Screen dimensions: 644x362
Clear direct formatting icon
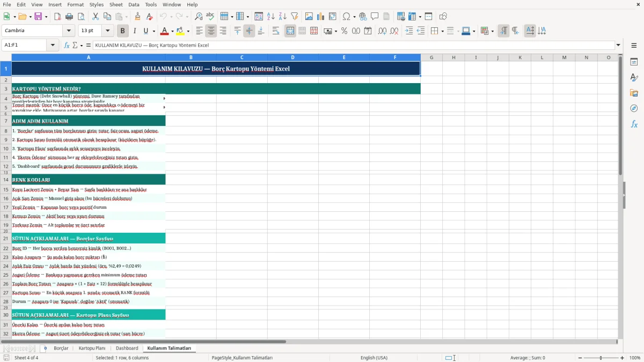[x=149, y=17]
